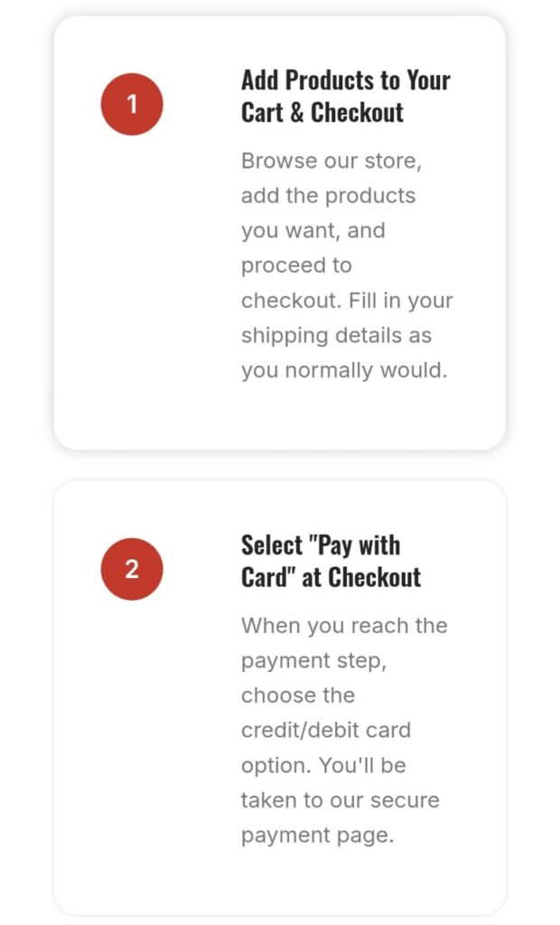Viewport: 560px width, 925px height.
Task: Click the "checkout. Fill in your" line
Action: tap(347, 300)
